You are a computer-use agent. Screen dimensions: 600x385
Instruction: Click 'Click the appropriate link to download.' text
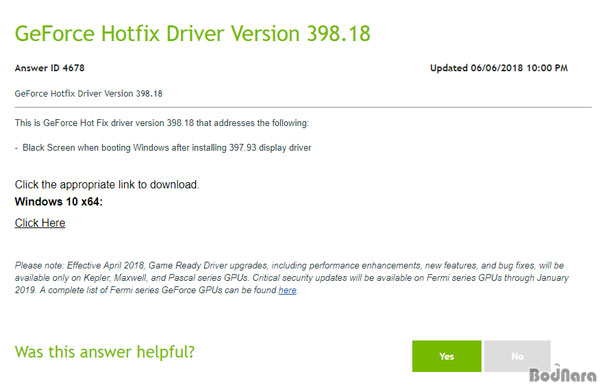(107, 184)
